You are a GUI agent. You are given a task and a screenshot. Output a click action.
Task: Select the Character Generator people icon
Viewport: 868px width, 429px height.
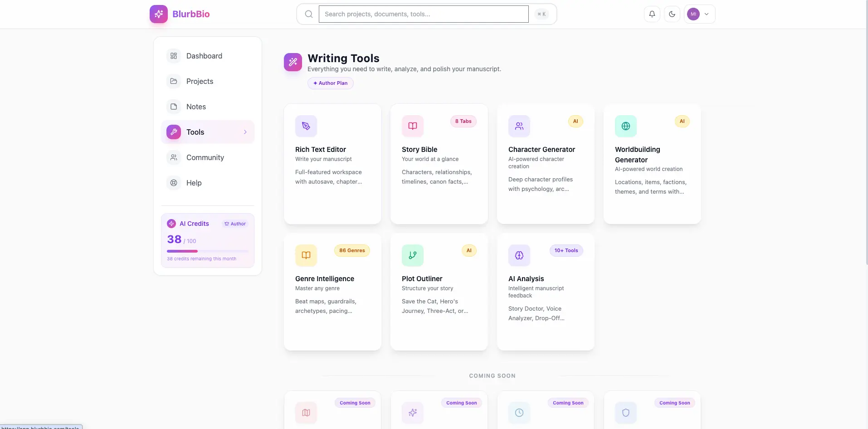coord(519,126)
